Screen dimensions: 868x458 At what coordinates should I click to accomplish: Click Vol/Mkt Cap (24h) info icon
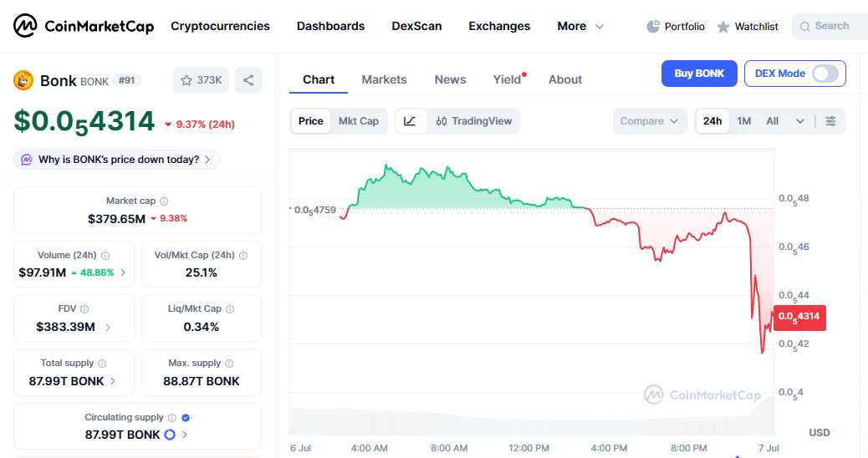243,256
